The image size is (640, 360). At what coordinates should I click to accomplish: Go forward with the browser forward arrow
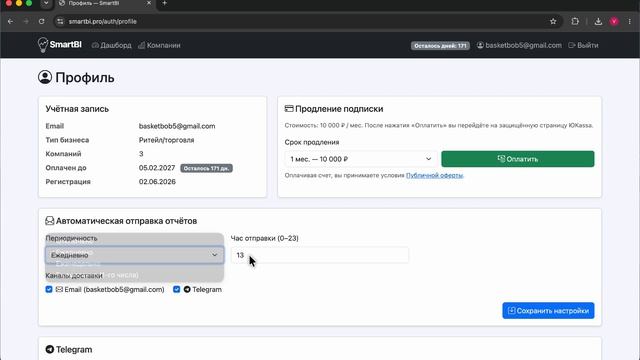tap(26, 21)
